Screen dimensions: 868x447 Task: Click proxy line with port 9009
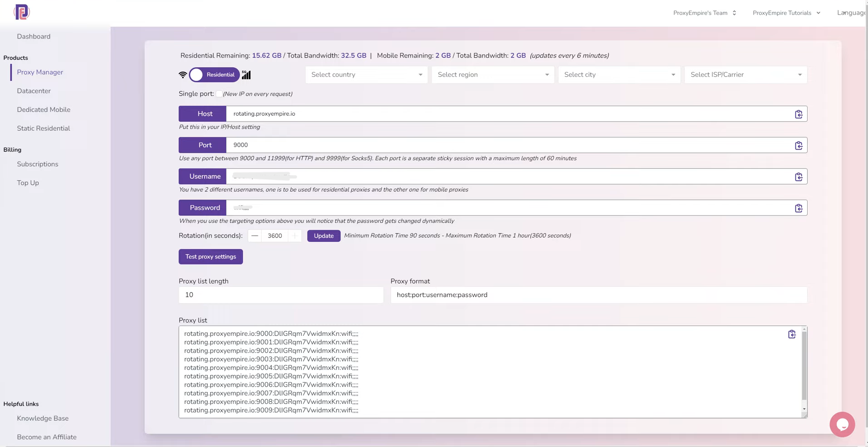271,410
